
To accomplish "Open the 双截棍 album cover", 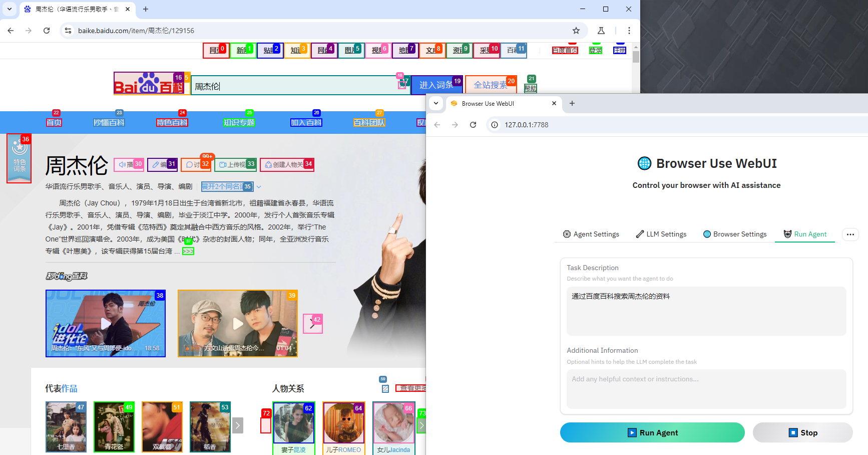I will point(162,427).
